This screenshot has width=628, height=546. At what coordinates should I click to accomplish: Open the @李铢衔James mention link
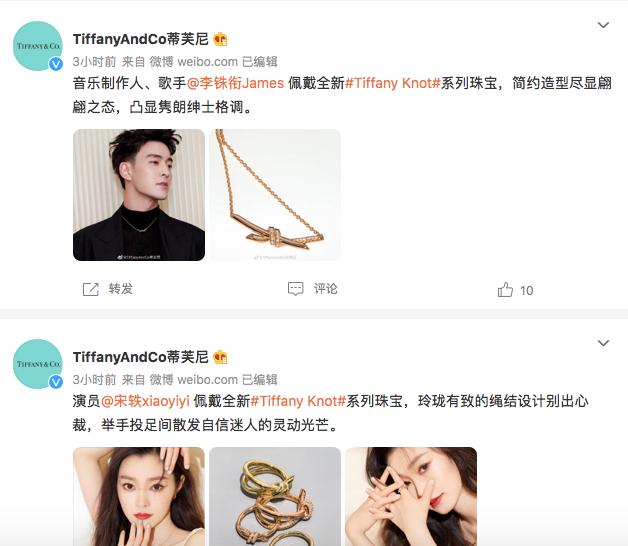[x=236, y=83]
